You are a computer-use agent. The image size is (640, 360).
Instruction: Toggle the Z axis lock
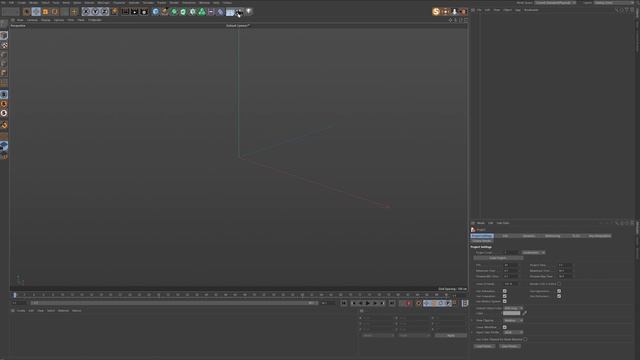point(104,12)
